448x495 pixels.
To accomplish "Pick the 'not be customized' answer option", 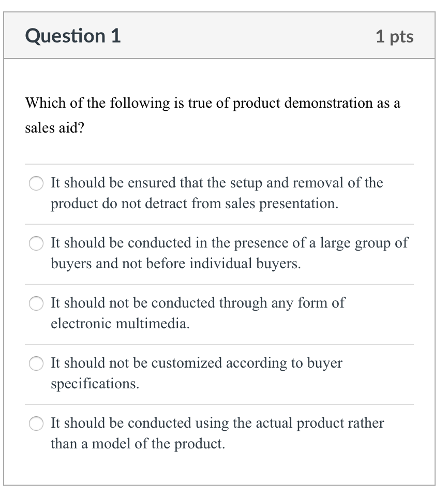I will 36,363.
